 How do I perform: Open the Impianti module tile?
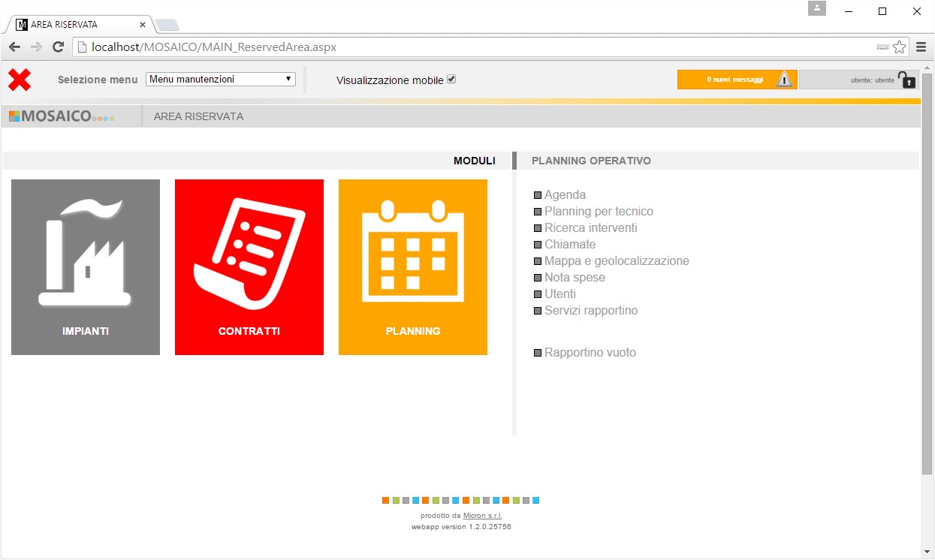[86, 267]
